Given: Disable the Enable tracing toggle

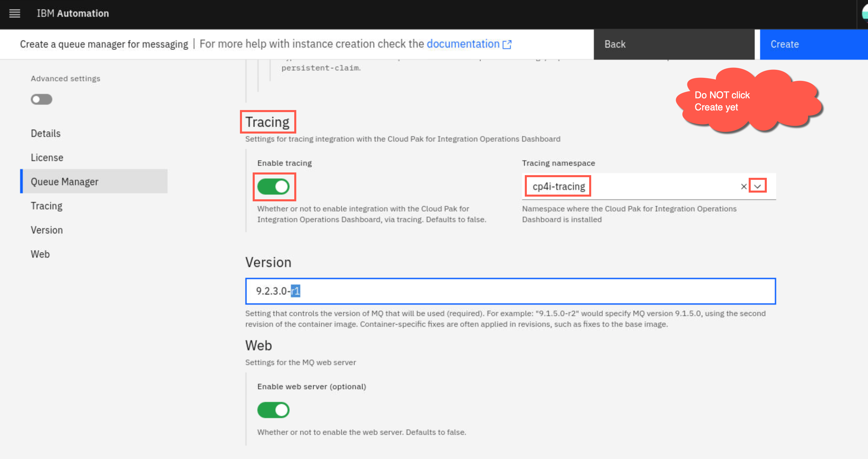Looking at the screenshot, I should pos(273,187).
